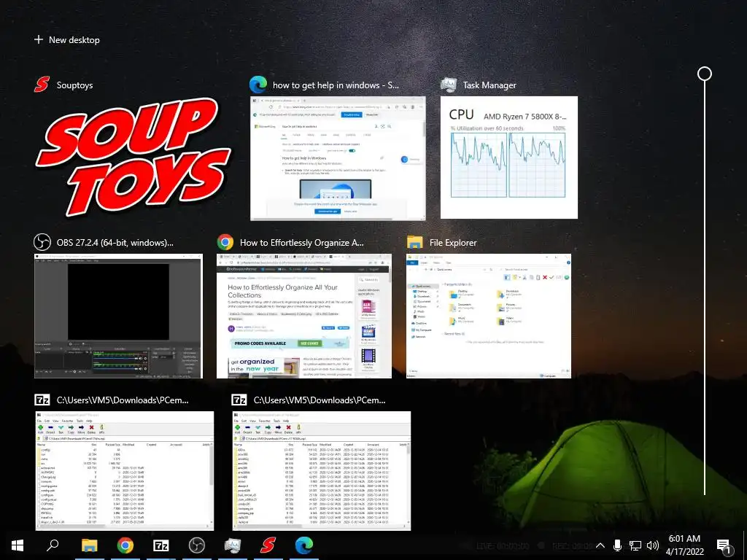Click the folder icon beside the File Explorer title
This screenshot has height=560, width=747.
415,242
